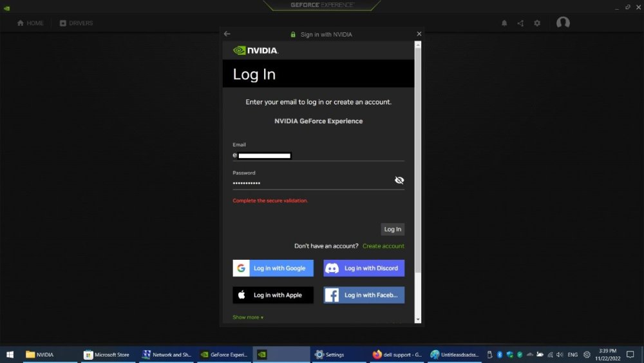Click the NVIDIA logo in the dialog

click(x=256, y=50)
